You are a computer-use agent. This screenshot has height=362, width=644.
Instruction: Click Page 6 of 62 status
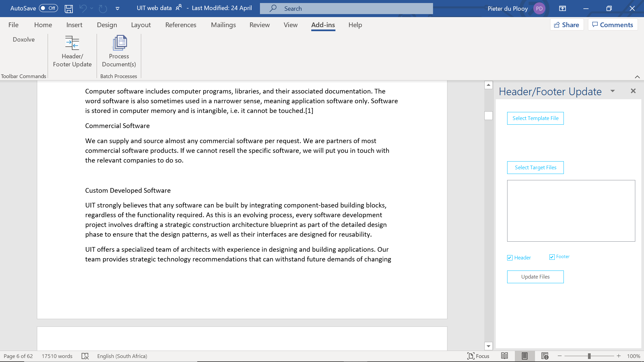coord(18,356)
